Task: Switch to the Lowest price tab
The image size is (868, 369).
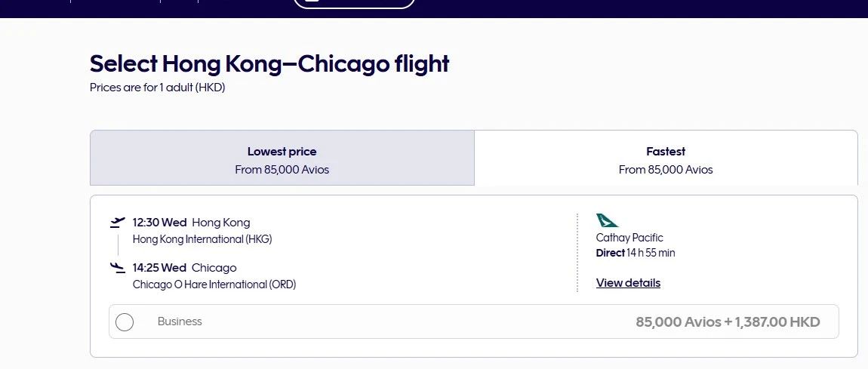Action: click(282, 159)
